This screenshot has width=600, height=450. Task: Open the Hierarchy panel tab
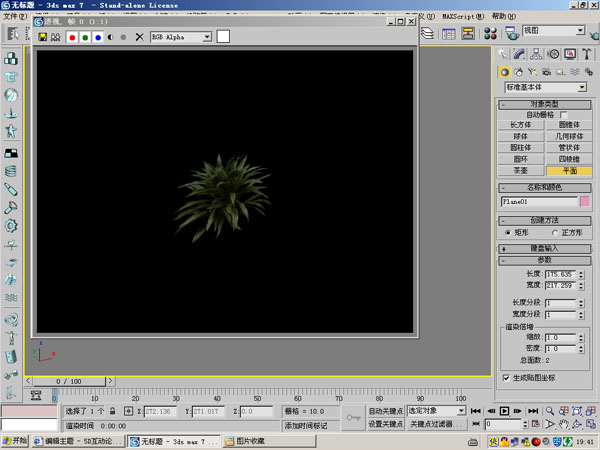coord(536,54)
